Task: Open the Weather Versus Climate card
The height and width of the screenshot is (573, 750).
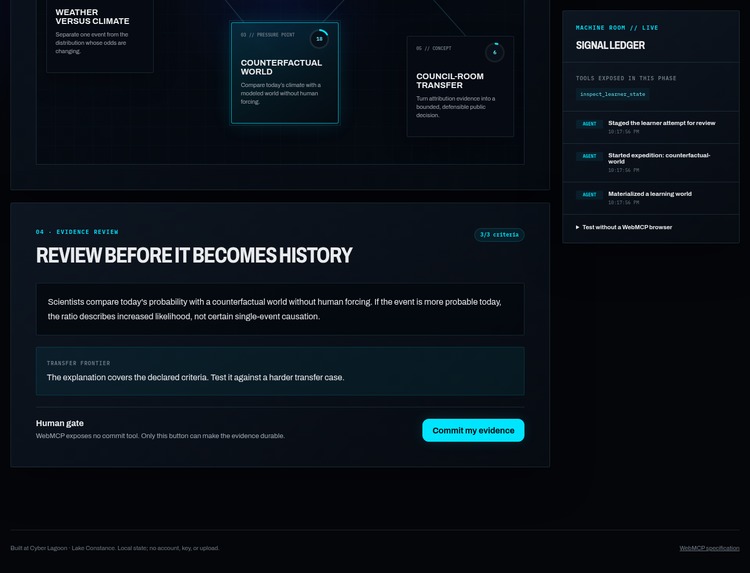Action: point(100,36)
